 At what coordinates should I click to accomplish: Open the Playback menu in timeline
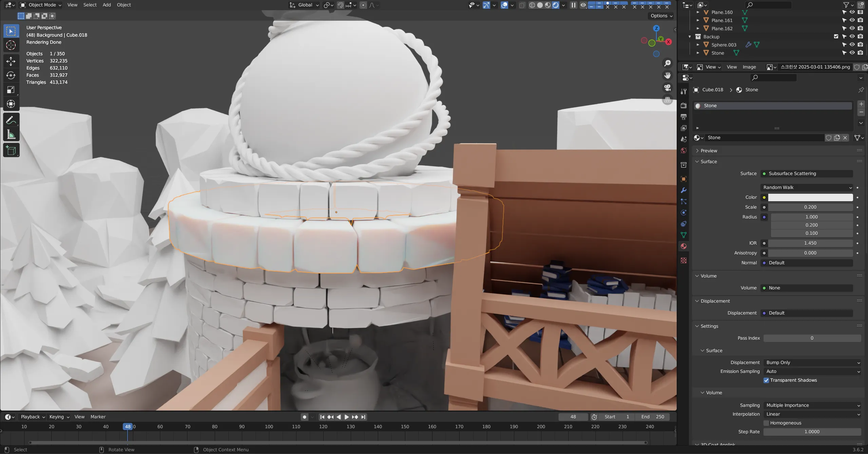pos(33,417)
